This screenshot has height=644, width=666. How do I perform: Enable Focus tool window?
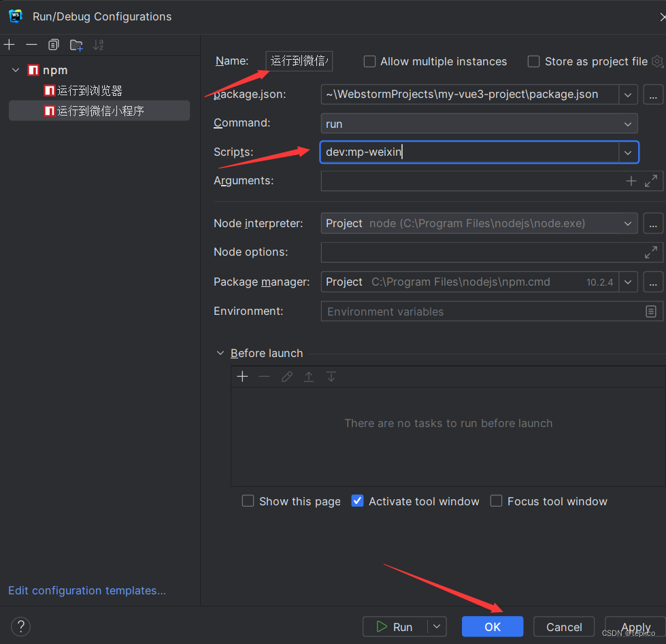(x=496, y=501)
